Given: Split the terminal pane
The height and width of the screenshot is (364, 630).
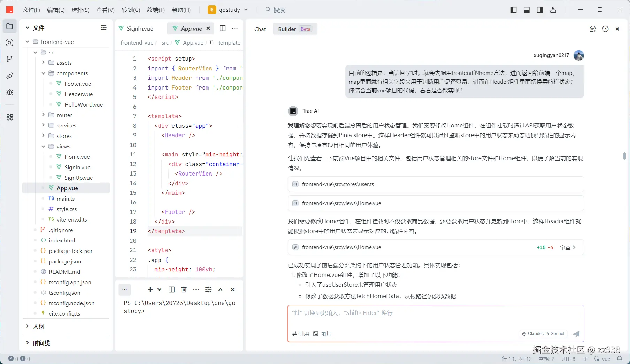Looking at the screenshot, I should (x=172, y=289).
